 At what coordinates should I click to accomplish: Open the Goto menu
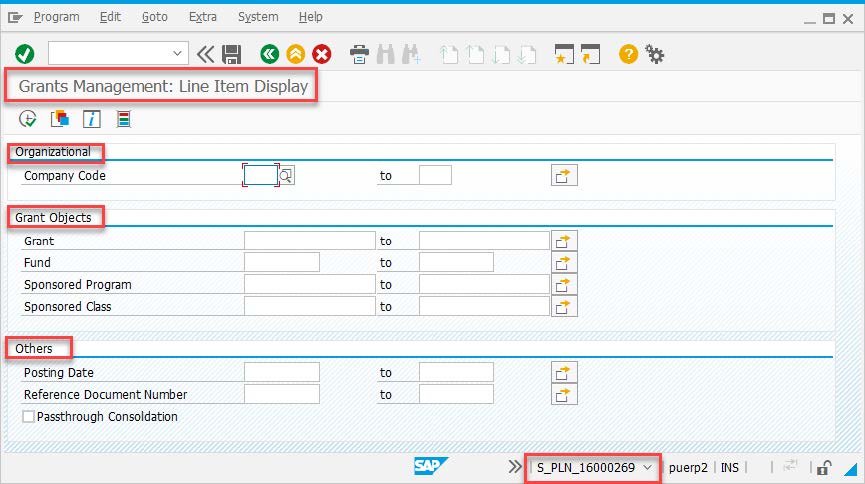pyautogui.click(x=154, y=17)
